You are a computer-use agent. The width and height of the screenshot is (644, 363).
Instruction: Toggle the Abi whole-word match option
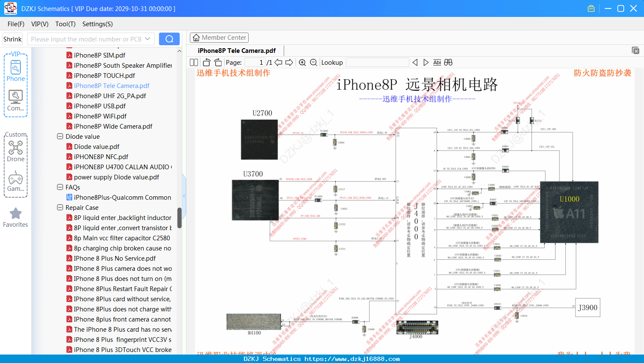437,62
